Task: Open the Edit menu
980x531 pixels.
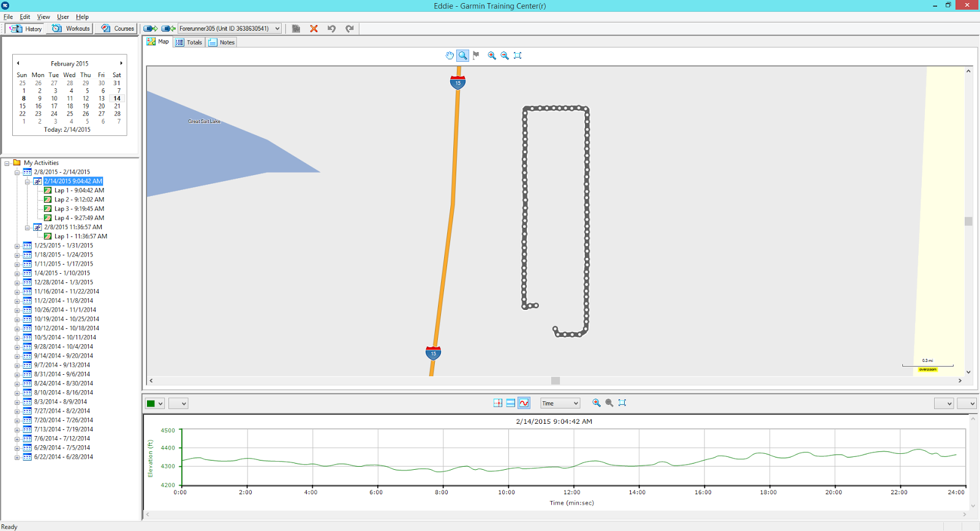Action: click(x=25, y=17)
